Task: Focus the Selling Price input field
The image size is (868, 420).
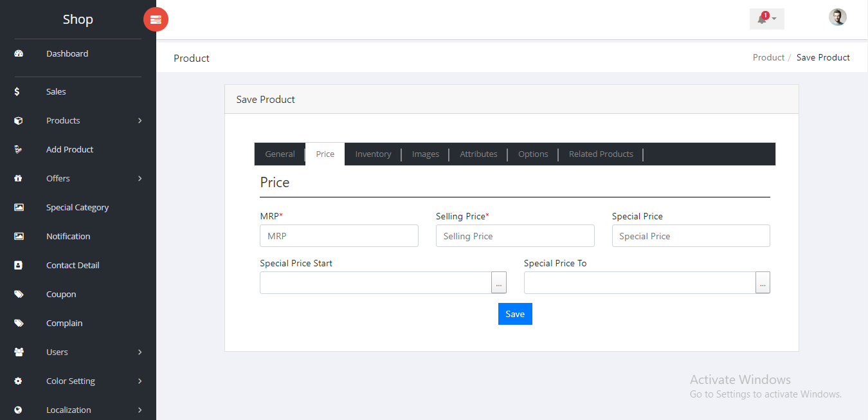Action: (x=514, y=236)
